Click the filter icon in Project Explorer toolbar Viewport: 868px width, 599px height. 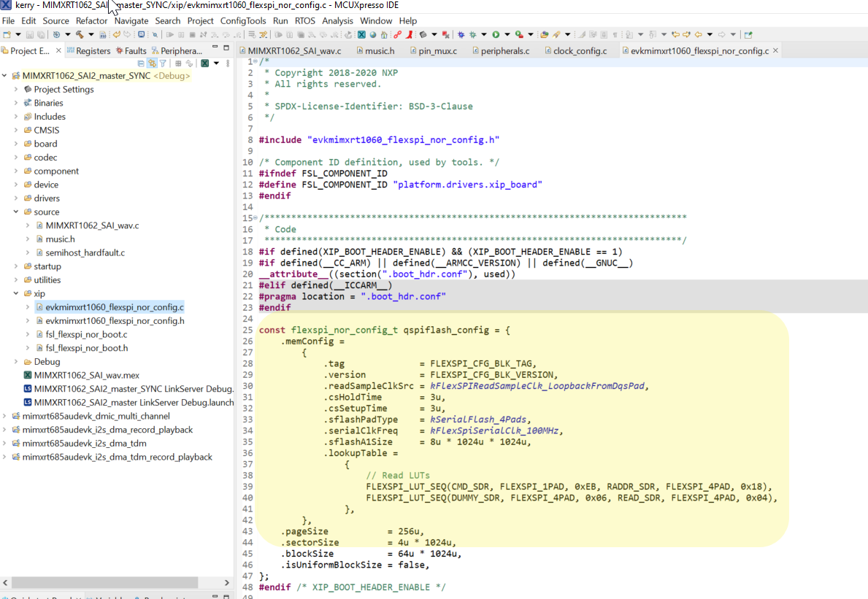(163, 63)
